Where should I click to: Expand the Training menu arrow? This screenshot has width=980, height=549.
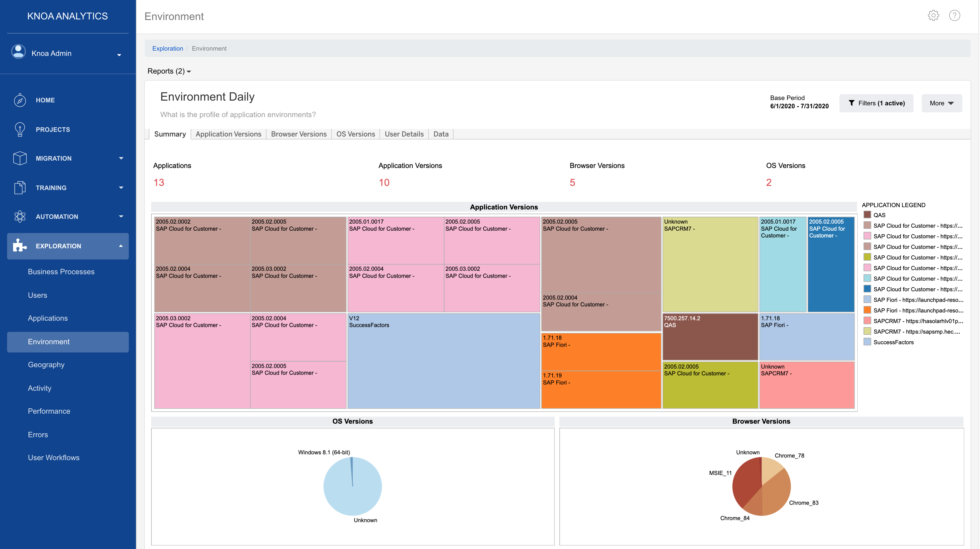121,188
